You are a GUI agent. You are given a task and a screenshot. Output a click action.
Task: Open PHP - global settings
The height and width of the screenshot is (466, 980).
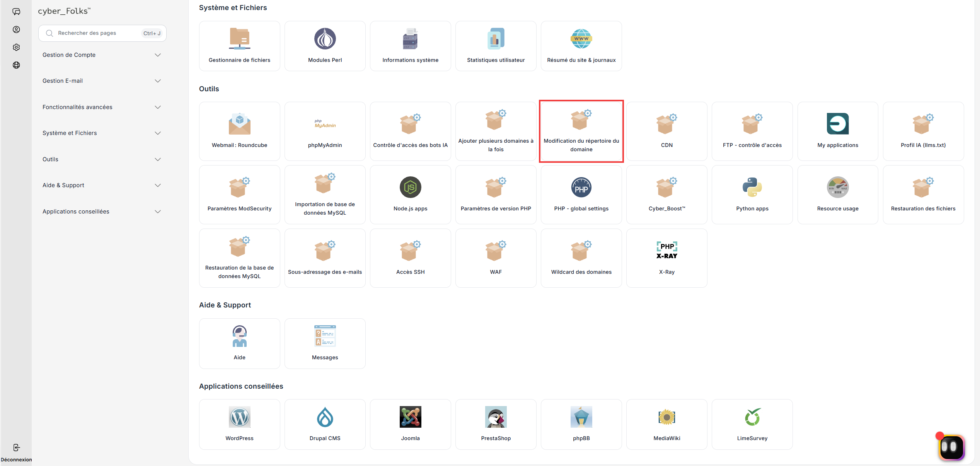tap(581, 195)
